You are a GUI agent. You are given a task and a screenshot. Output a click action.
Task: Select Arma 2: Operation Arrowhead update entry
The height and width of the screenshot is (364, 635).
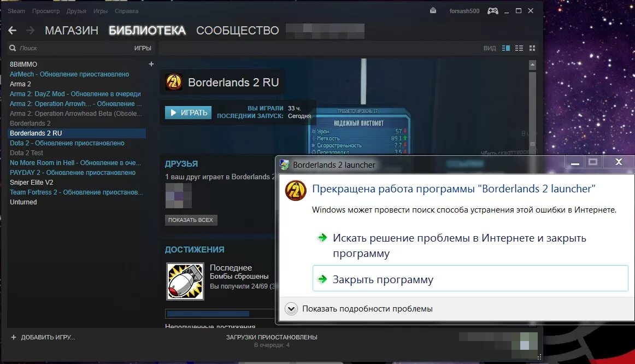(x=76, y=104)
